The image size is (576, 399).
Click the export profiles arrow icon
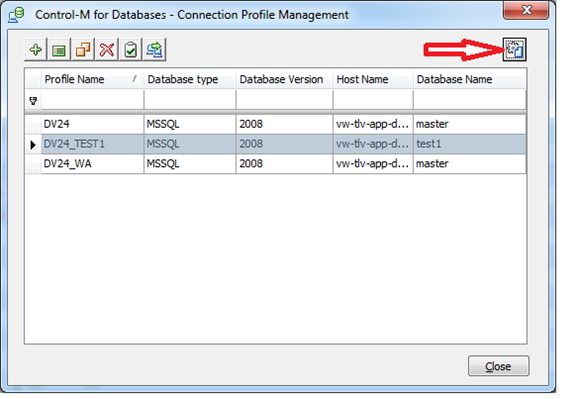point(155,49)
